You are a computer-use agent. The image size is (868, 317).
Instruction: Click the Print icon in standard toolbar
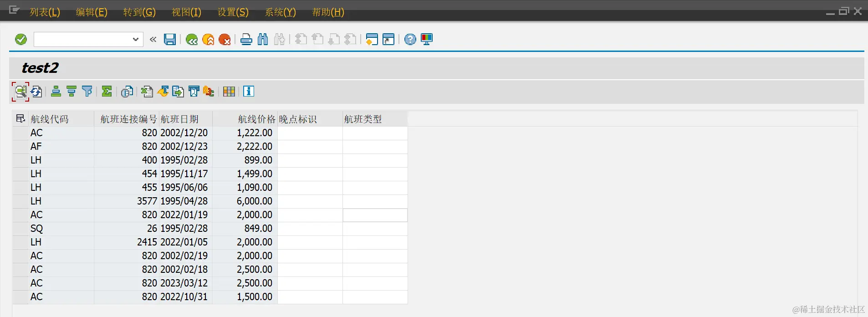(x=246, y=40)
